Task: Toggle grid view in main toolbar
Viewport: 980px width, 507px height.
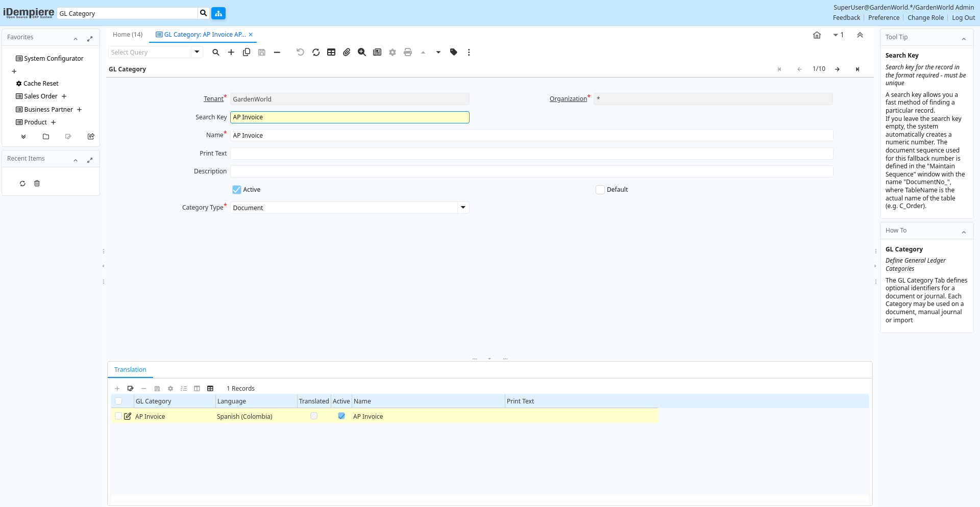Action: pyautogui.click(x=331, y=53)
